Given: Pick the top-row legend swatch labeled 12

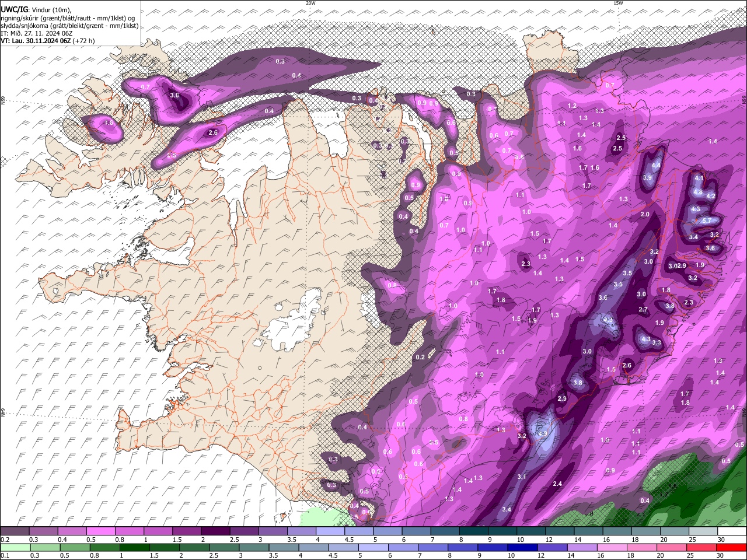Looking at the screenshot, I should (560, 531).
